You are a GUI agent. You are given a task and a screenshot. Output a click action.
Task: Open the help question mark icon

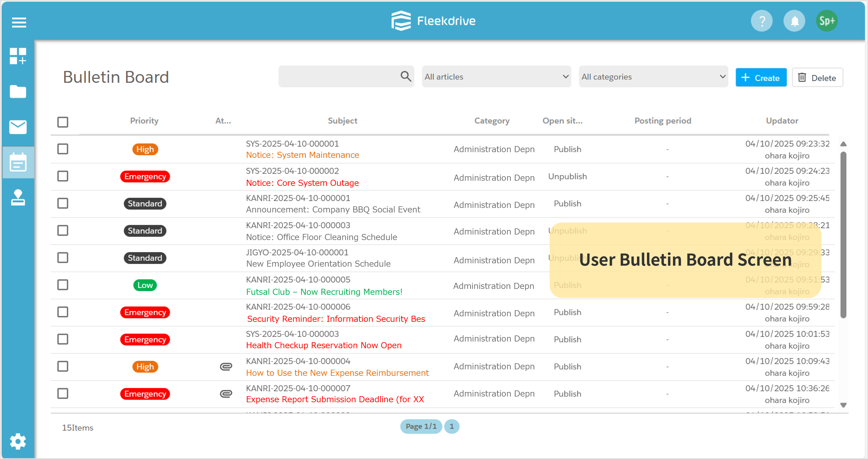point(761,21)
